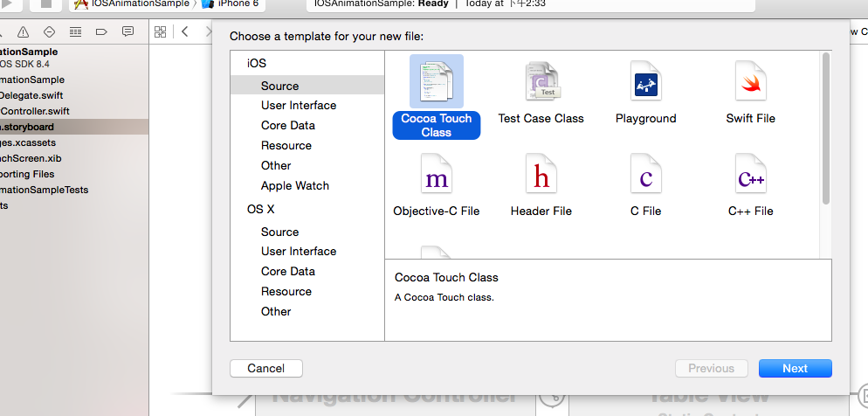This screenshot has width=868, height=416.
Task: Open the issue navigator warning-triangle icon
Action: 23,32
